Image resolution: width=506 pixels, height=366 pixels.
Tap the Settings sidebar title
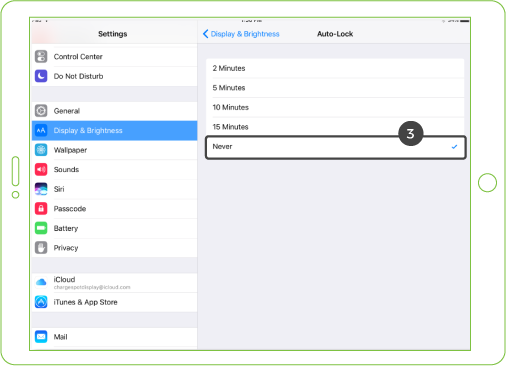[x=113, y=34]
